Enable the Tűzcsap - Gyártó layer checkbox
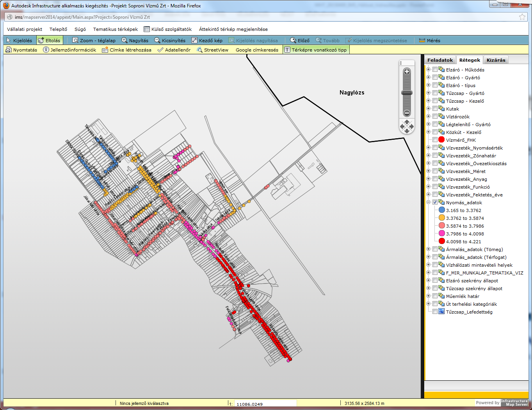 (435, 93)
